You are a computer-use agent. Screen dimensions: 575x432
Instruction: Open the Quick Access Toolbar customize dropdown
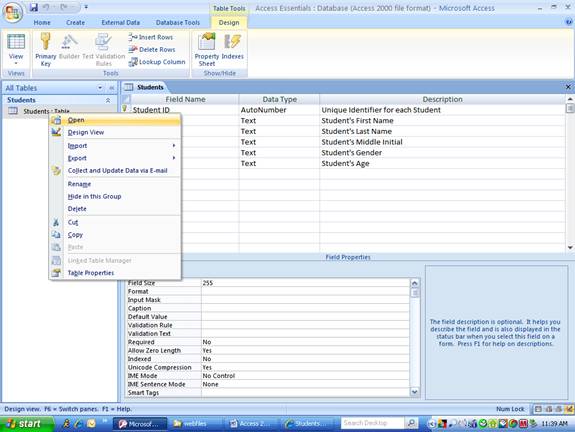click(86, 7)
